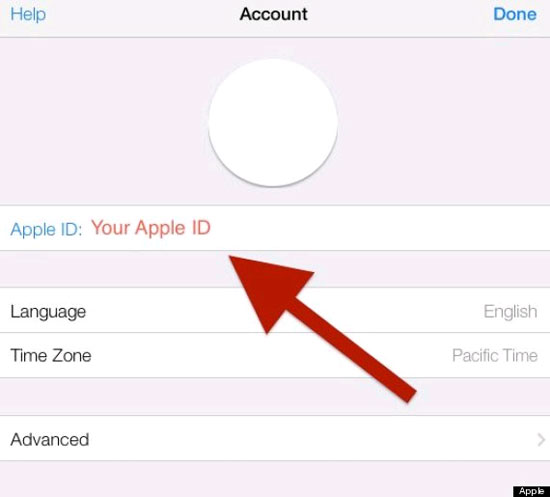Click the word 'Zone' in the list

[x=72, y=355]
